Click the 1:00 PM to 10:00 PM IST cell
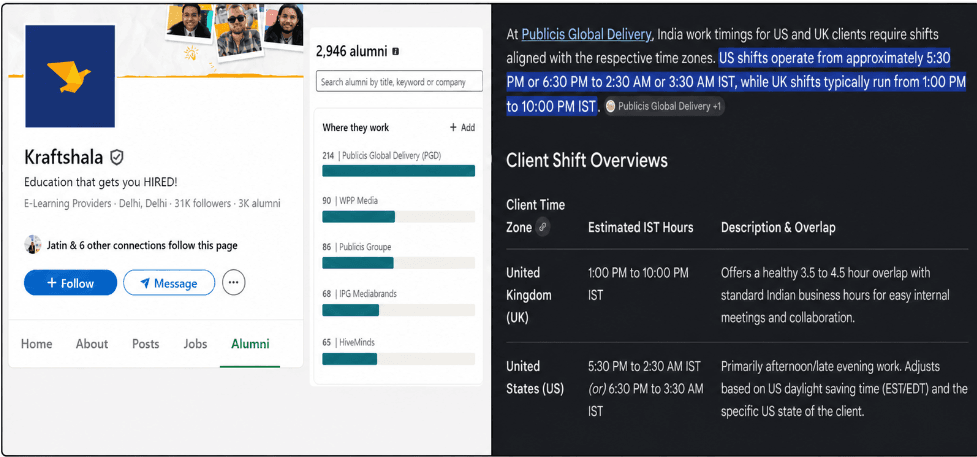 (x=639, y=284)
